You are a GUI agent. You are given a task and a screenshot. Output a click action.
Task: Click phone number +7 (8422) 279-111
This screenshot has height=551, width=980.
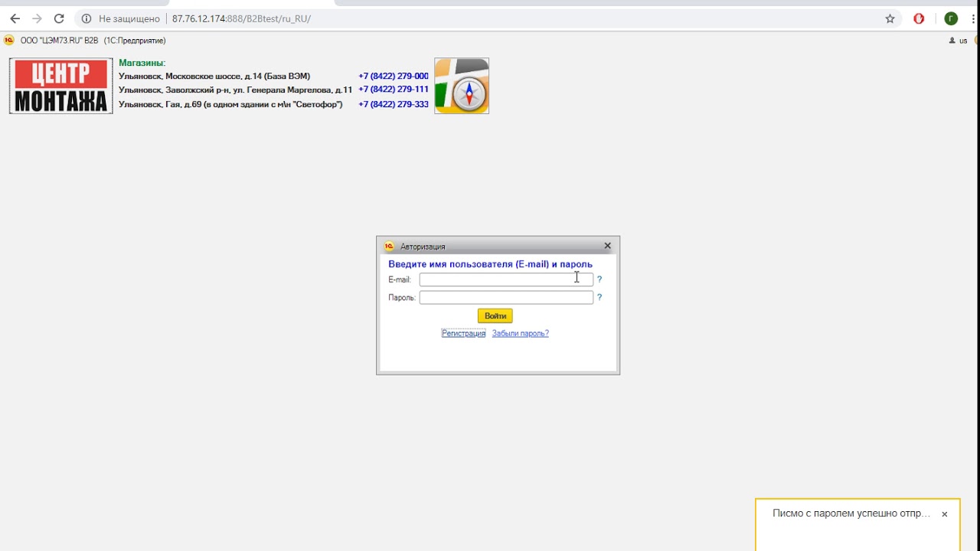coord(394,90)
